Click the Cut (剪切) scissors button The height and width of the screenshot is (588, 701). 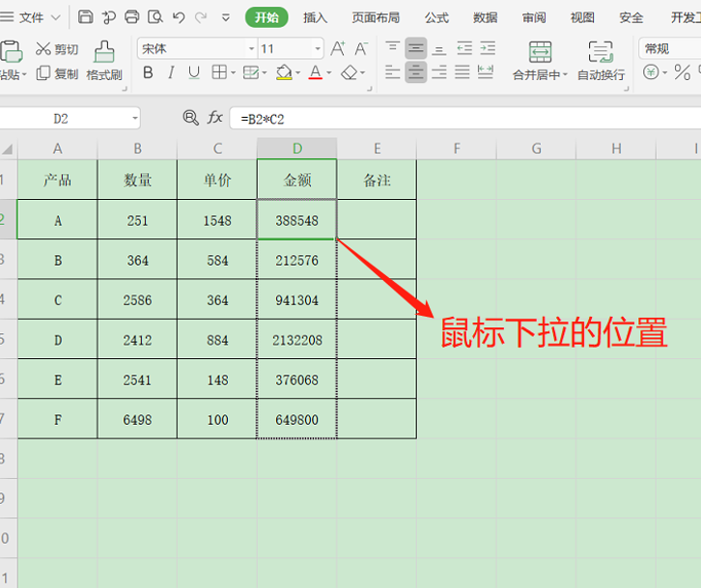pos(57,48)
